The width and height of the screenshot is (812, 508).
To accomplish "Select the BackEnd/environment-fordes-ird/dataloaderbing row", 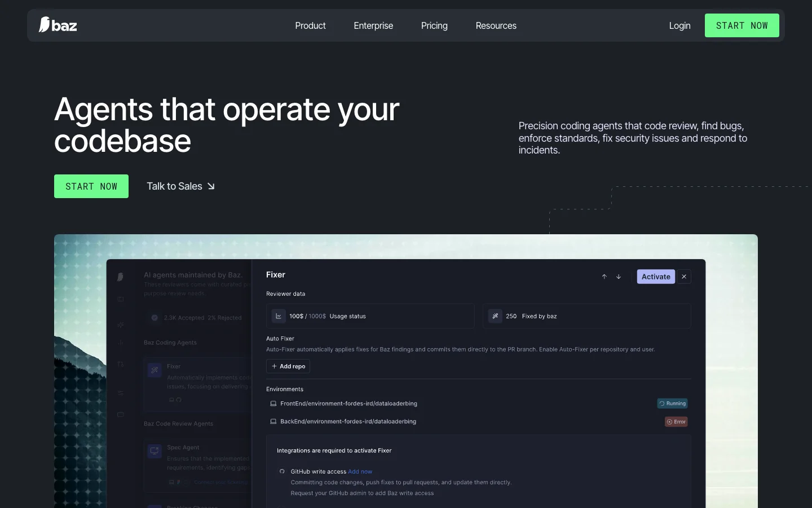I will pyautogui.click(x=479, y=422).
